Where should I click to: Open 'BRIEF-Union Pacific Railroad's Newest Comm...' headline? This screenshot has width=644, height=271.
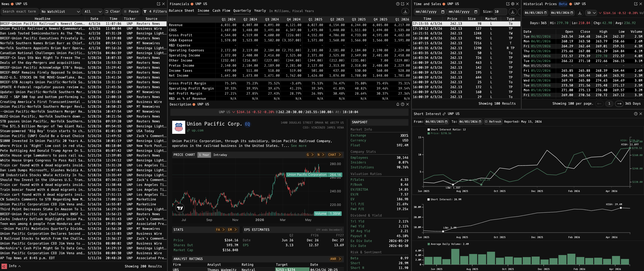(43, 24)
